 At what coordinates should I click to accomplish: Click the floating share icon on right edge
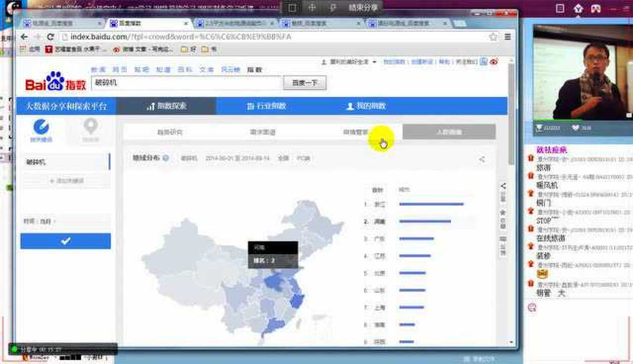click(503, 186)
